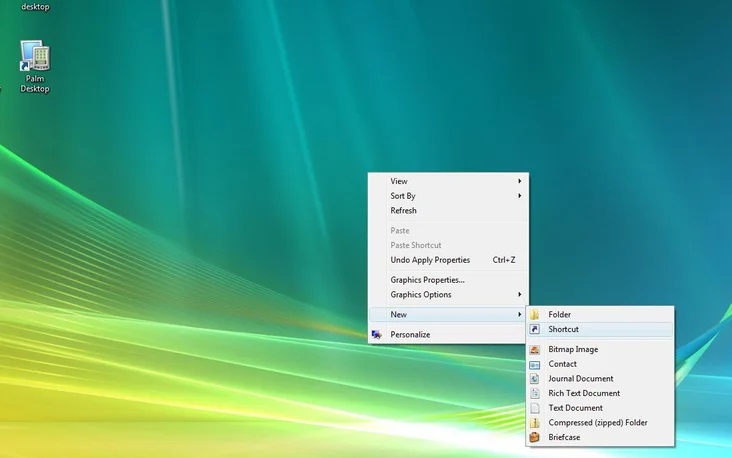The width and height of the screenshot is (732, 458).
Task: Create a new Folder
Action: (x=600, y=315)
